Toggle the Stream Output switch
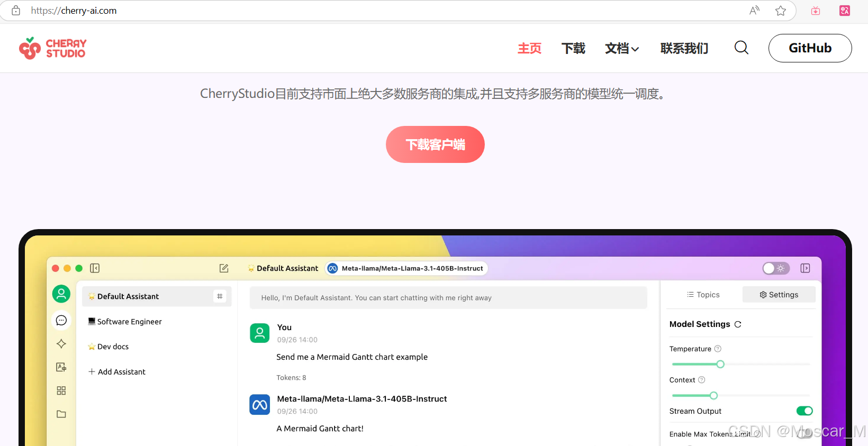The height and width of the screenshot is (446, 868). 804,411
